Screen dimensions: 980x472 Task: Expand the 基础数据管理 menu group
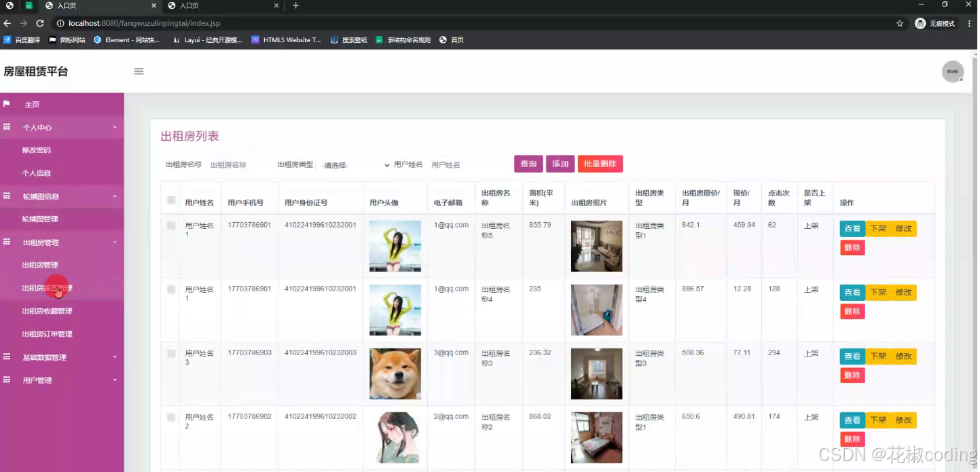(62, 357)
